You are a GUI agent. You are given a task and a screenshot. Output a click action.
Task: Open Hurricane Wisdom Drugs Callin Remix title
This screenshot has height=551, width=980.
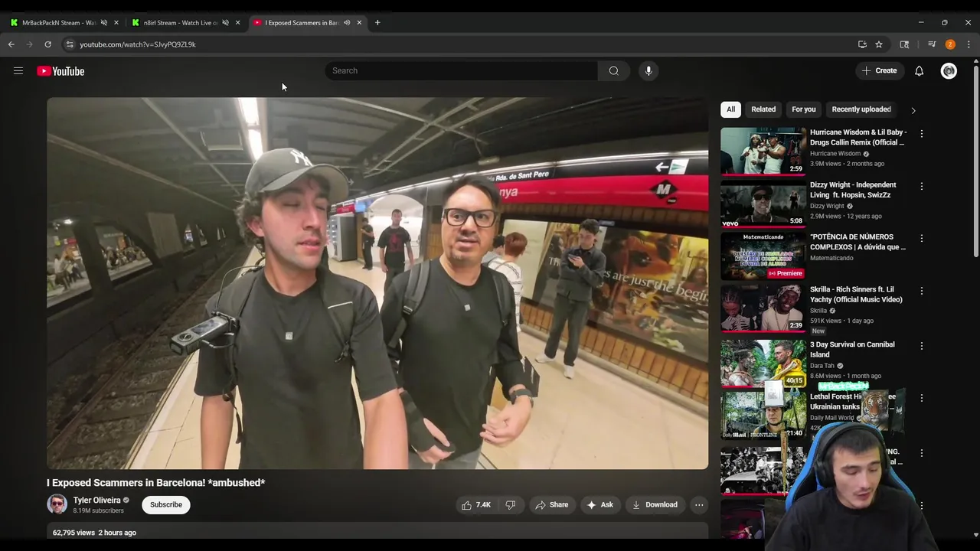point(858,137)
